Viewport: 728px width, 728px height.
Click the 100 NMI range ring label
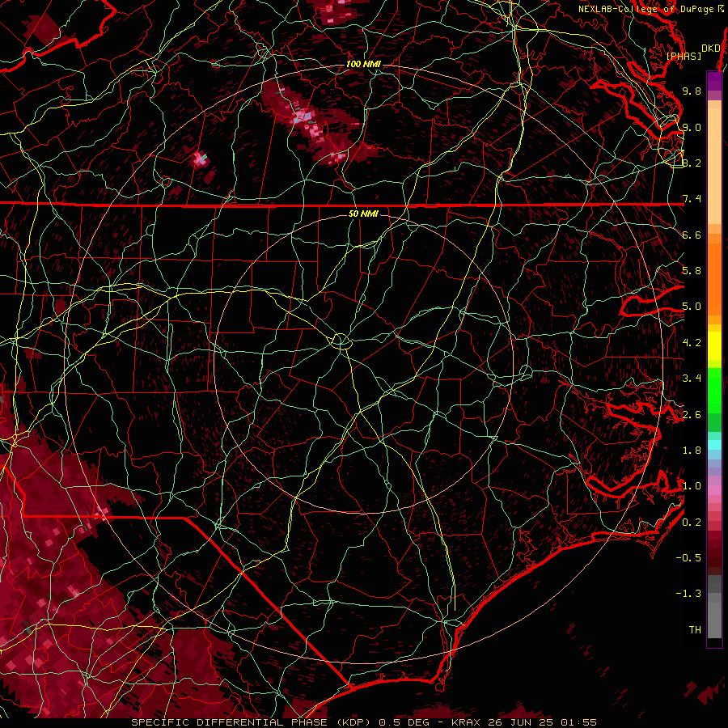point(363,64)
